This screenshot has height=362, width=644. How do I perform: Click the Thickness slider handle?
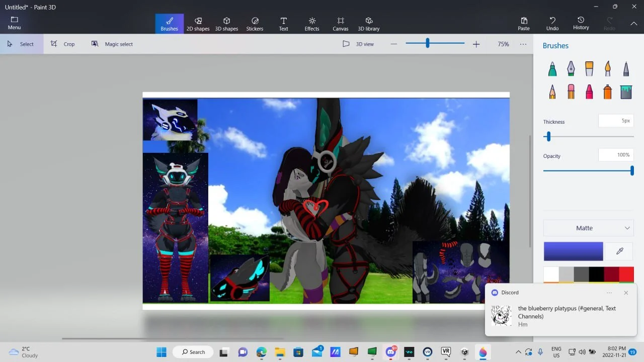548,136
